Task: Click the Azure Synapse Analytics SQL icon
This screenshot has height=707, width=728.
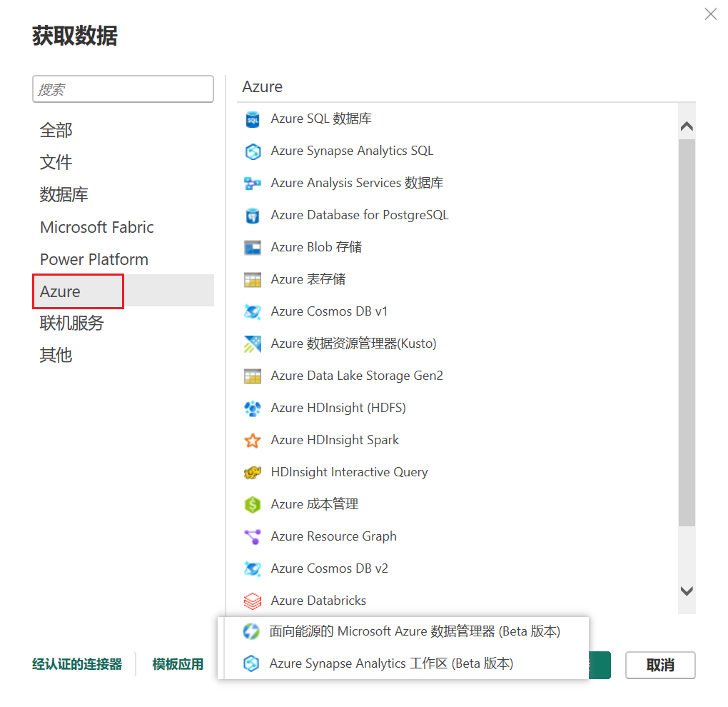Action: (253, 151)
